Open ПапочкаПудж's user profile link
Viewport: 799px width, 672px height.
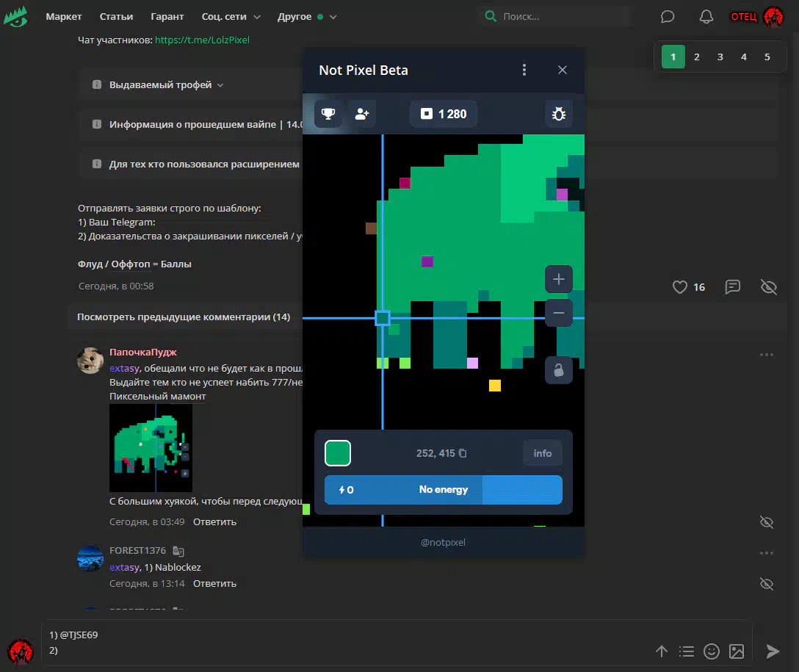[143, 352]
